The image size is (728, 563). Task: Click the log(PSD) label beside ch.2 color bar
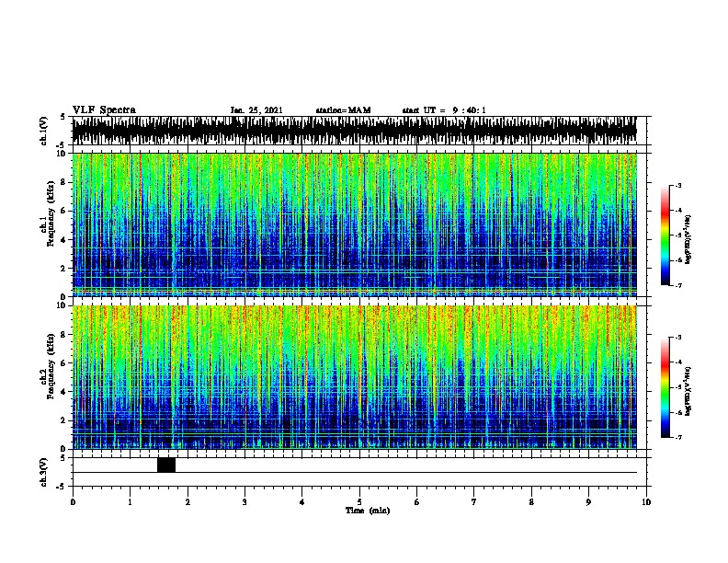click(x=688, y=392)
